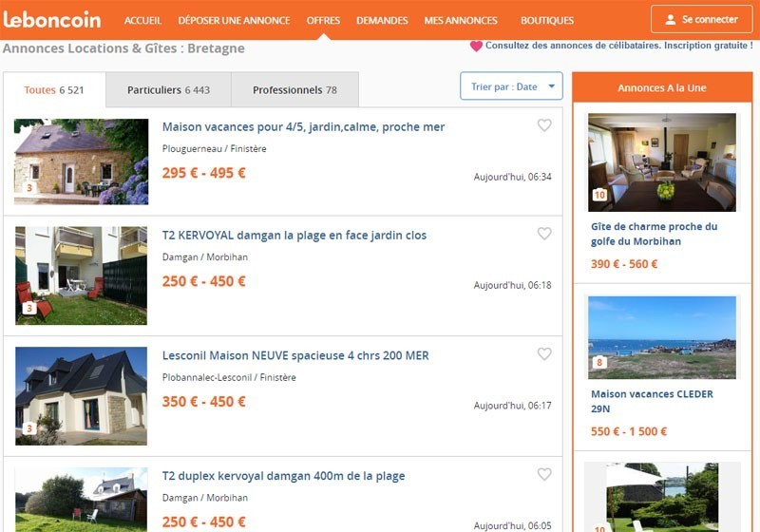The width and height of the screenshot is (760, 532).
Task: Open the Trier par : Date dropdown
Action: coord(511,86)
